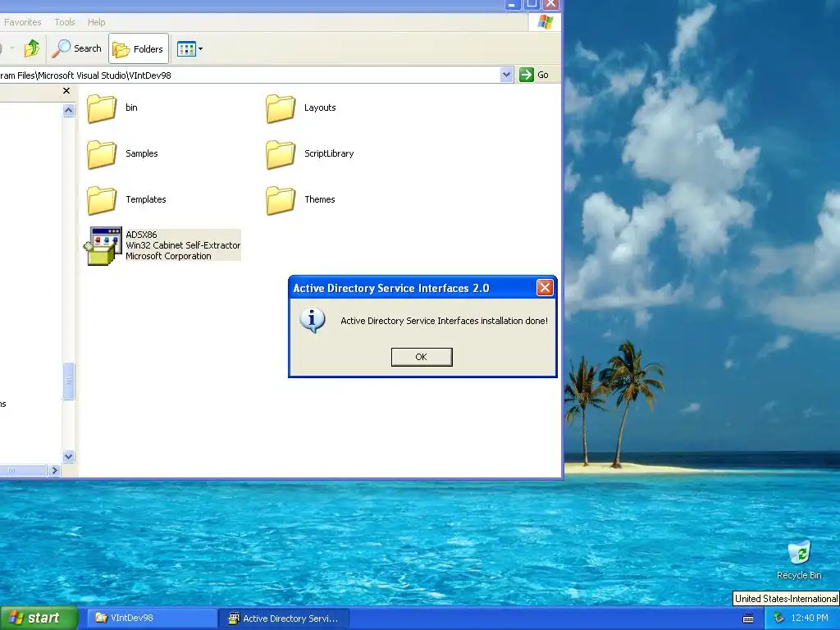This screenshot has width=840, height=630.
Task: Open the Layouts folder
Action: pos(281,109)
